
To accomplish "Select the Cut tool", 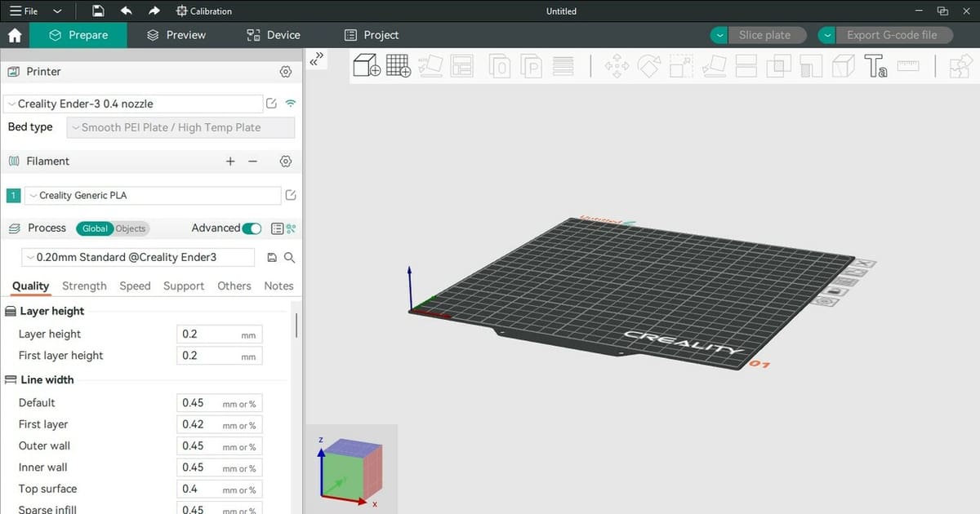I will pos(746,66).
